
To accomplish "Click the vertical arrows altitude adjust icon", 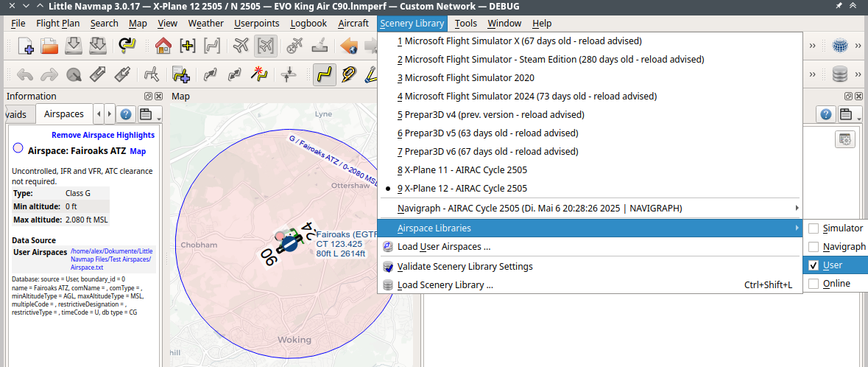I will pos(288,74).
